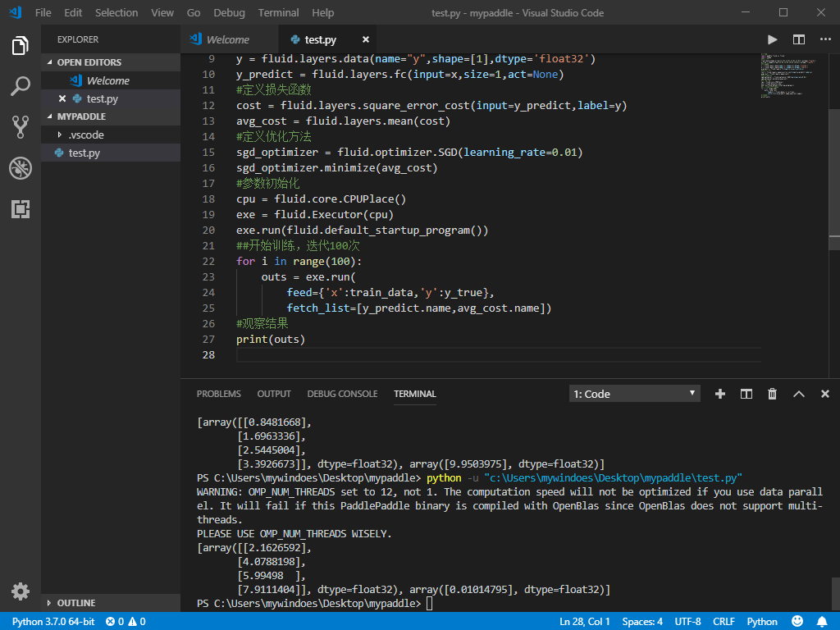Screen dimensions: 840x630
Task: Open the errors and warnings counter
Action: click(x=126, y=622)
